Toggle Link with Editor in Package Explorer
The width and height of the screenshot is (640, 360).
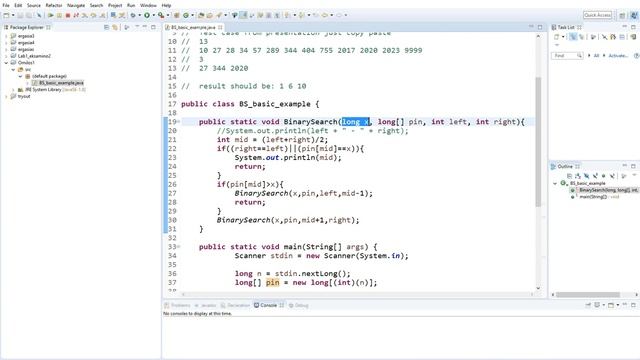[x=115, y=27]
